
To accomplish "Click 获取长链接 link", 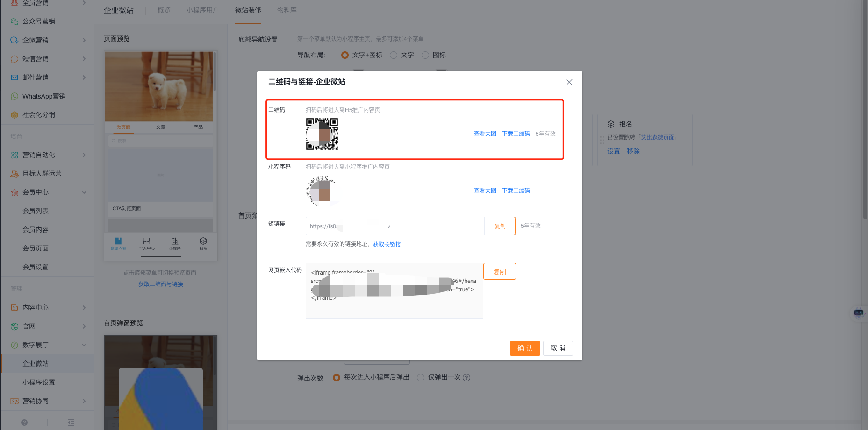I will click(387, 244).
